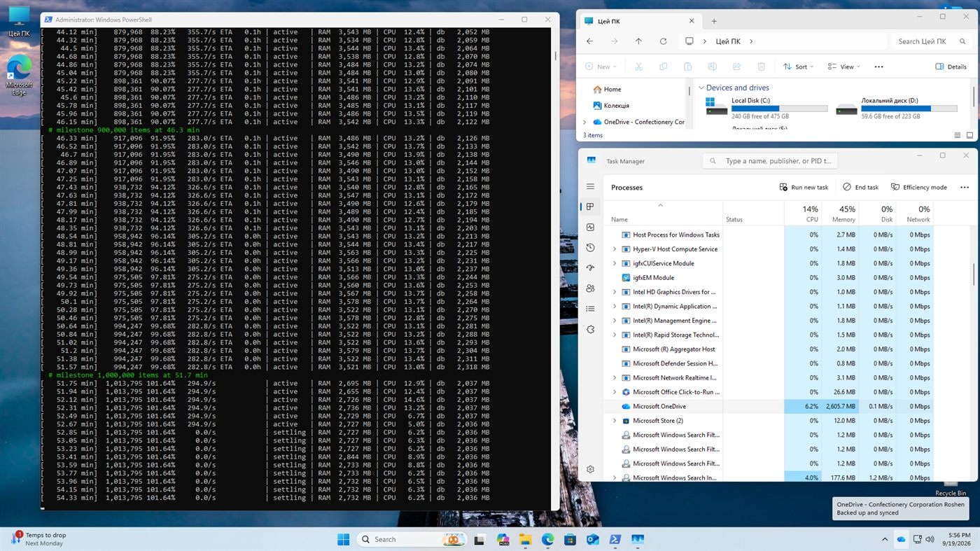Open Microsoft Store from taskbar
The width and height of the screenshot is (980, 551).
570,539
